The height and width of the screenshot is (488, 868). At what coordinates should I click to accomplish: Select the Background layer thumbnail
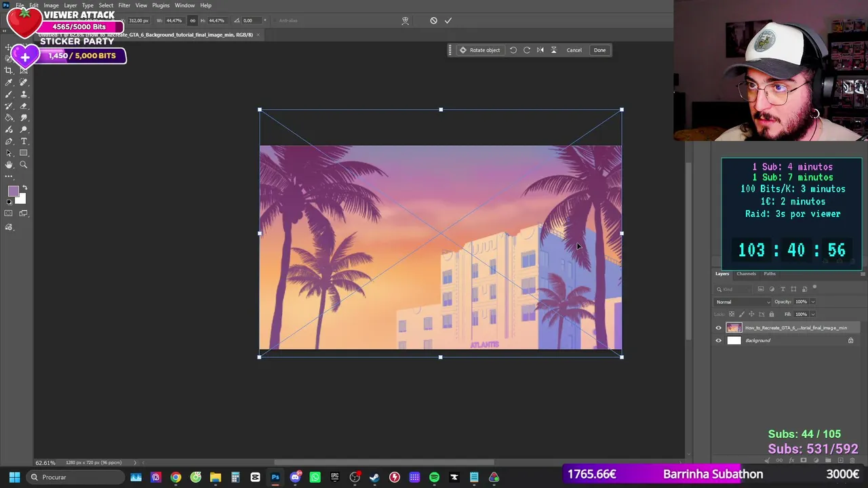point(734,341)
